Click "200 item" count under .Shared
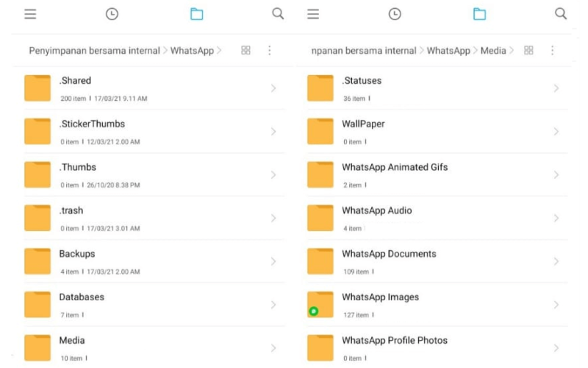 pos(73,99)
